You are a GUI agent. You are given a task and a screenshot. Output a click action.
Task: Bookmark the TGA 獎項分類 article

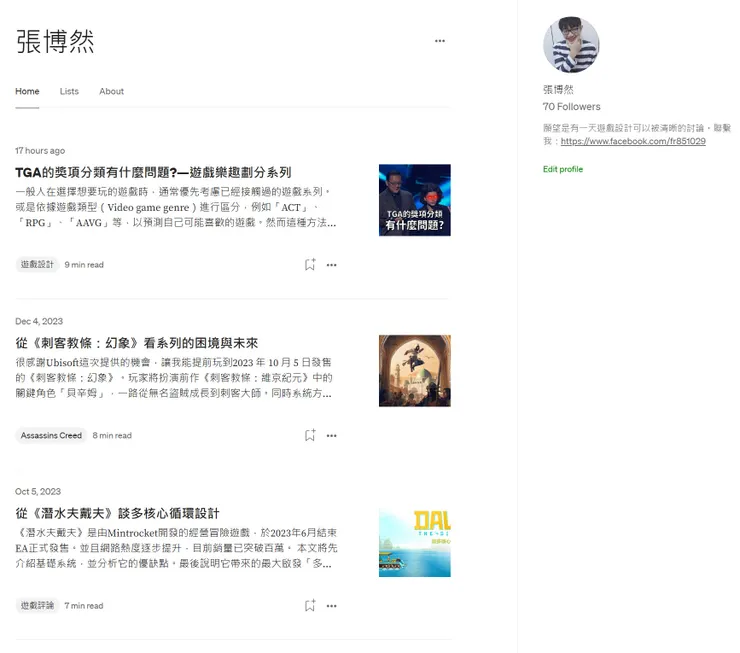click(x=310, y=265)
